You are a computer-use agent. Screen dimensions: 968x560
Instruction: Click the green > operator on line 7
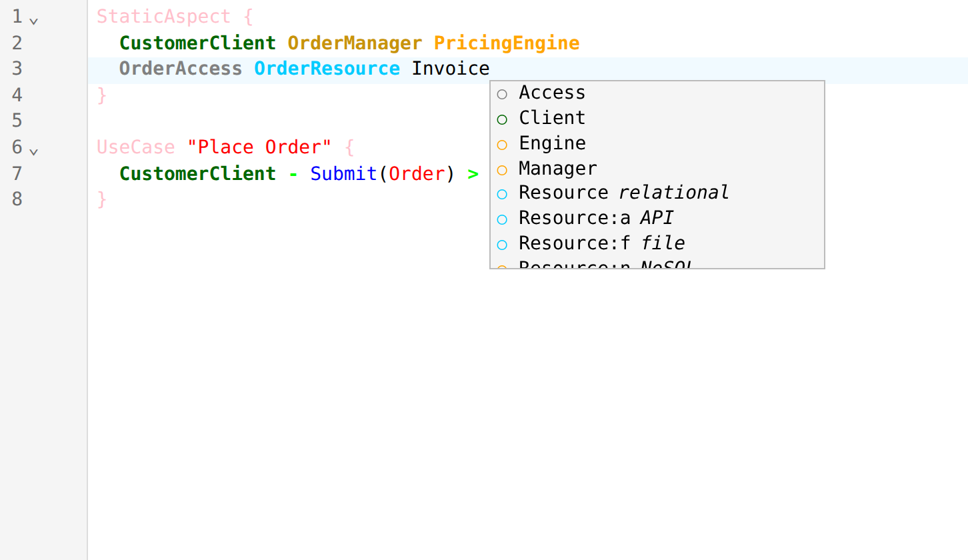[473, 175]
